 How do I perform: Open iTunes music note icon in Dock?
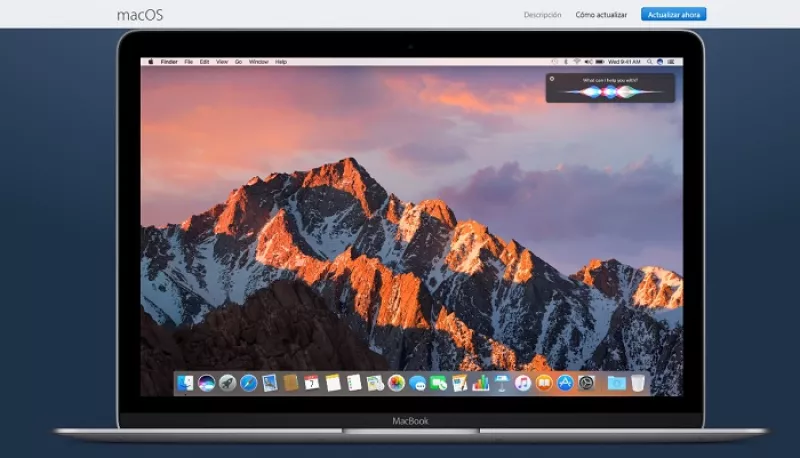523,383
